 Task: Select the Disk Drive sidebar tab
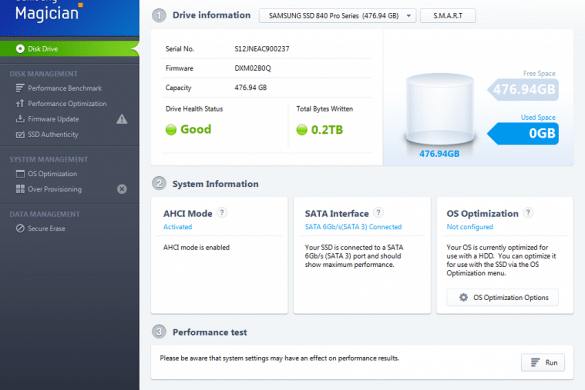pyautogui.click(x=69, y=49)
